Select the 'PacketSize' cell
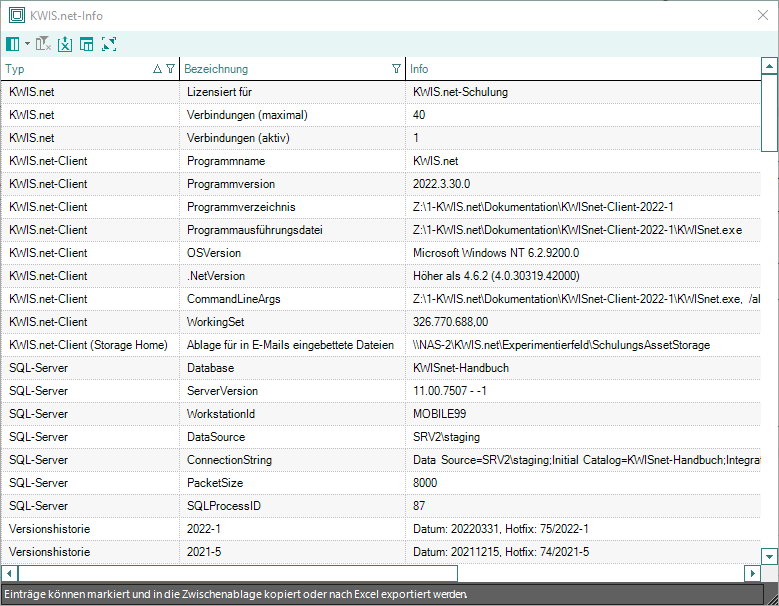The width and height of the screenshot is (779, 606). click(x=292, y=482)
